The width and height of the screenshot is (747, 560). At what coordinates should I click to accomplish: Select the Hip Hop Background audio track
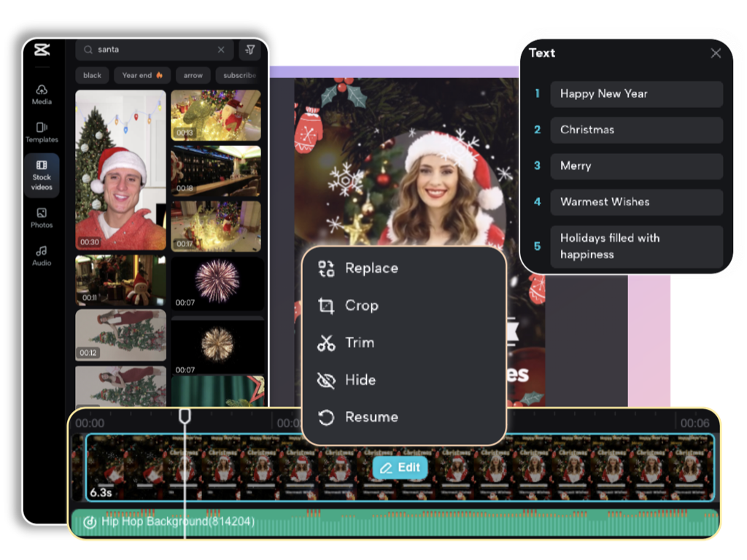click(395, 523)
